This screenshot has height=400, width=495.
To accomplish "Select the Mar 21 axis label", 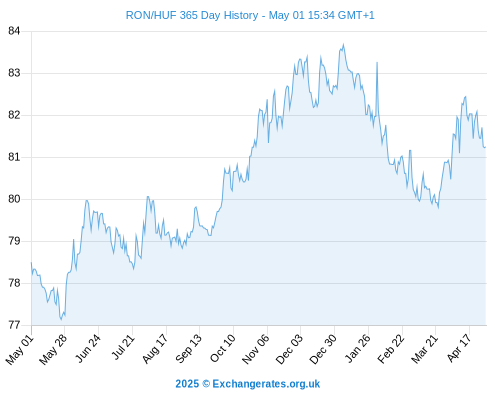I will pyautogui.click(x=424, y=349).
